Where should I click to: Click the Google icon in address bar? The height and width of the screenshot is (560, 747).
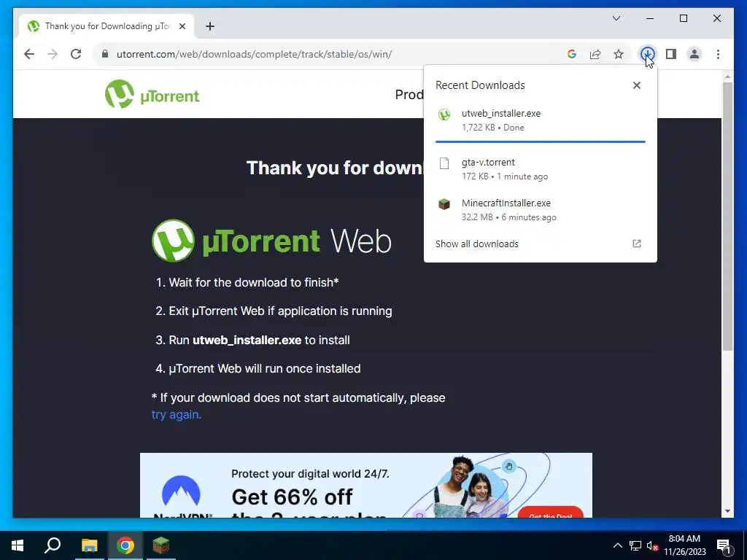pyautogui.click(x=572, y=54)
